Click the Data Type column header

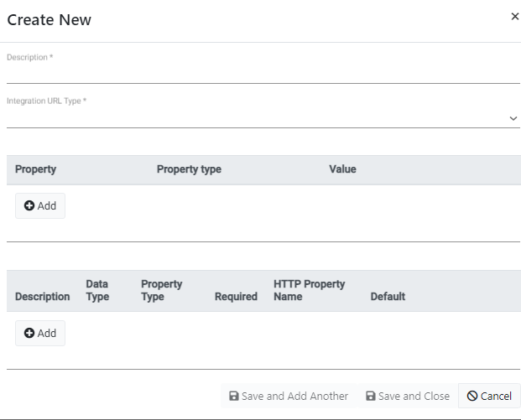(x=97, y=290)
